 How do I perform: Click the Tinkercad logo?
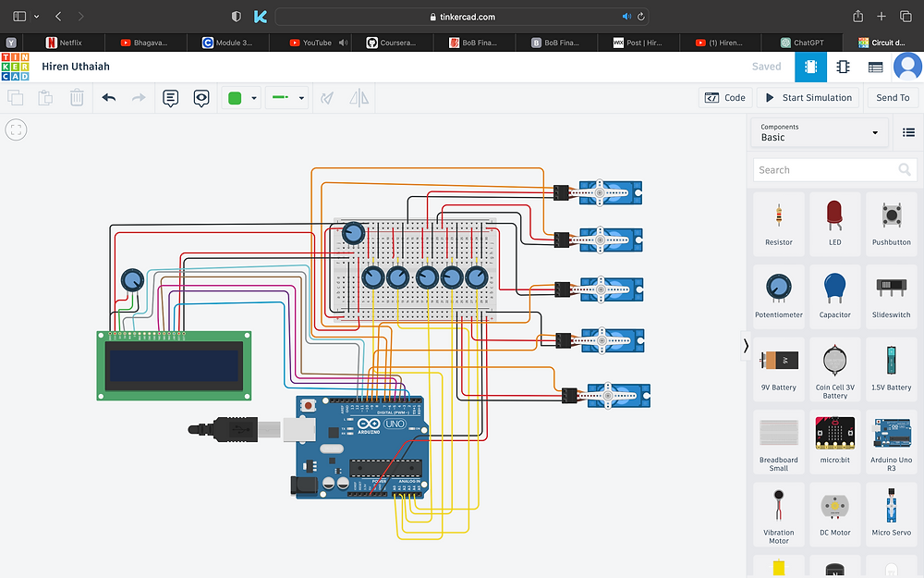[15, 66]
